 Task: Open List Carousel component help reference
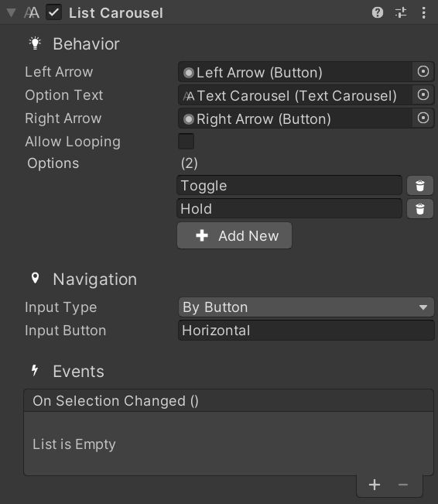(378, 13)
